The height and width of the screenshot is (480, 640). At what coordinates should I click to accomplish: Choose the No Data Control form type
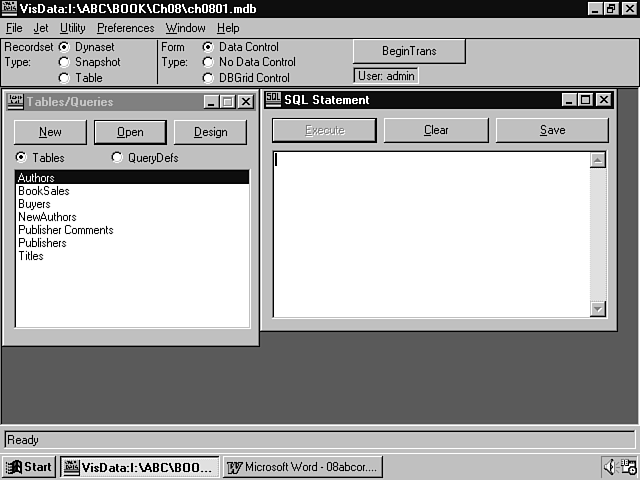tap(209, 62)
